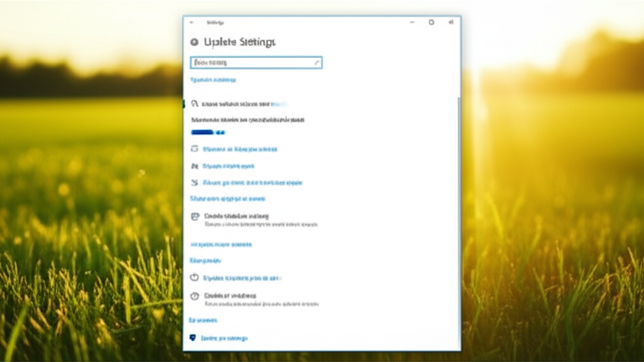Click the gear icon beside the Update Settings heading
Viewport: 644px width, 362px height.
click(194, 42)
